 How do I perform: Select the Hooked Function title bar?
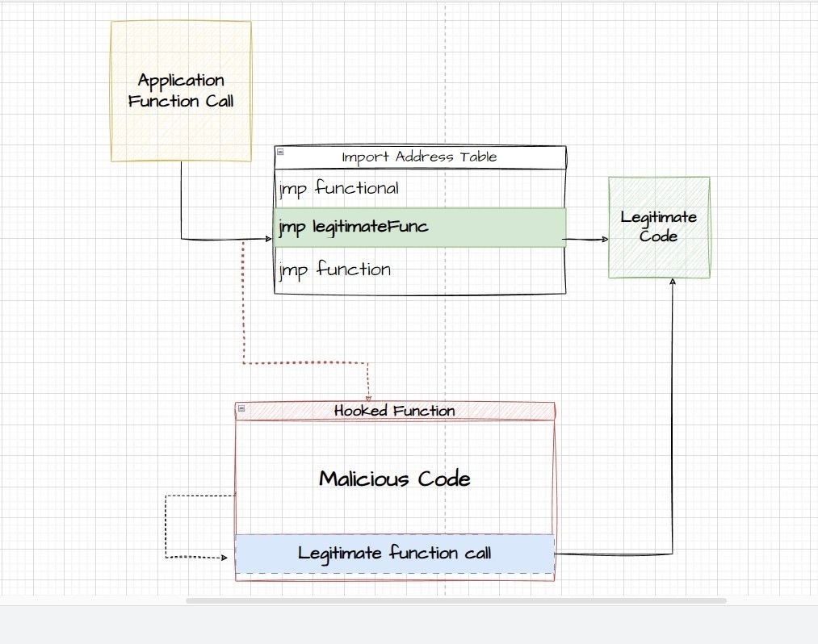click(x=395, y=411)
